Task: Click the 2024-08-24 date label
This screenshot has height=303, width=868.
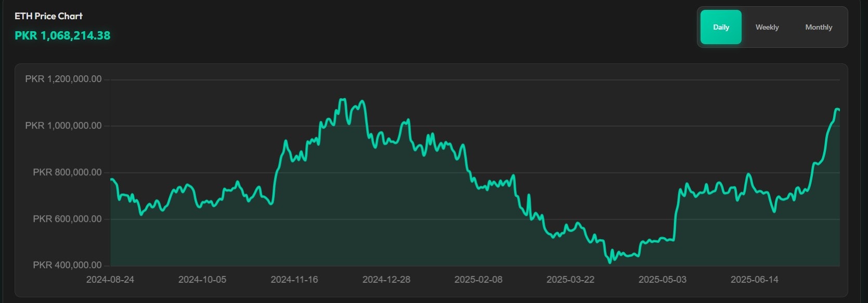Action: (x=110, y=280)
